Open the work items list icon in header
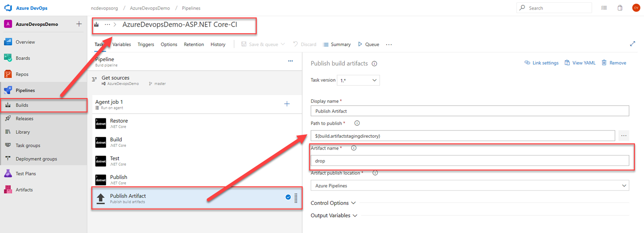 tap(604, 8)
